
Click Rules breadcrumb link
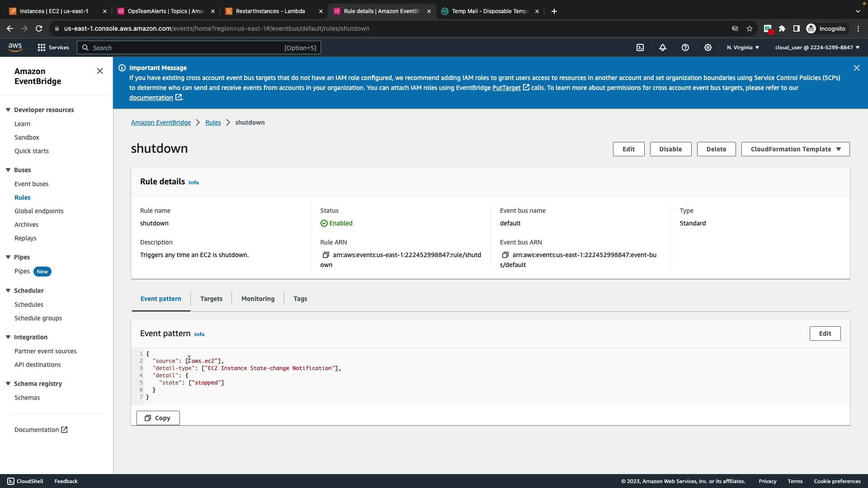(213, 122)
